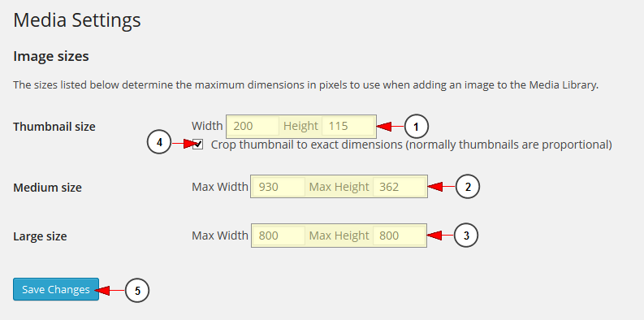644x320 pixels.
Task: Click the numbered marker 4 circle
Action: click(159, 143)
